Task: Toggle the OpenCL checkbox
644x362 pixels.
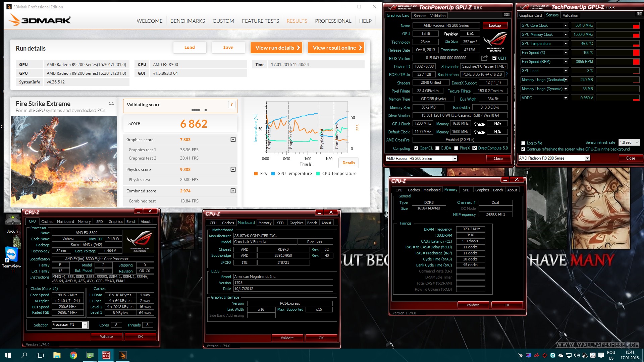Action: [x=416, y=148]
